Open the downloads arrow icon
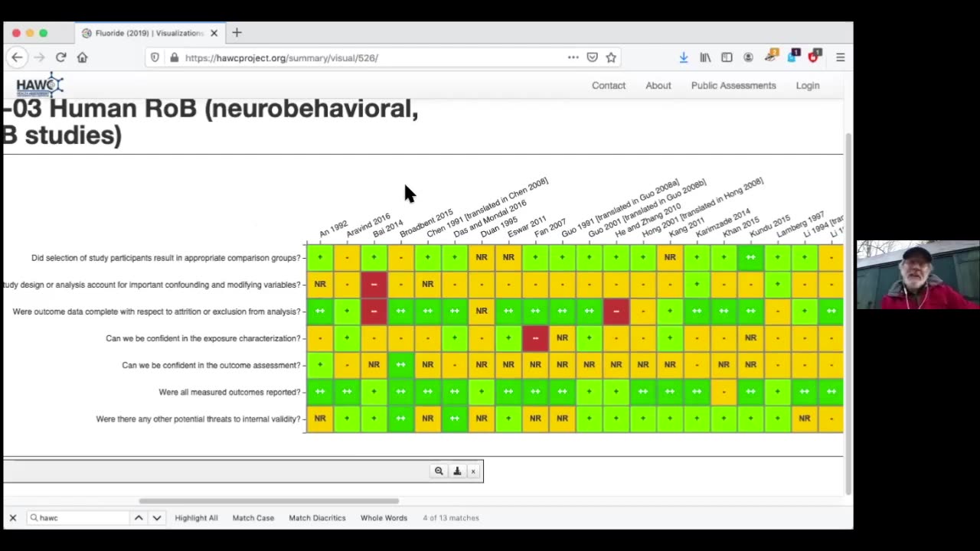This screenshot has height=551, width=980. tap(684, 57)
